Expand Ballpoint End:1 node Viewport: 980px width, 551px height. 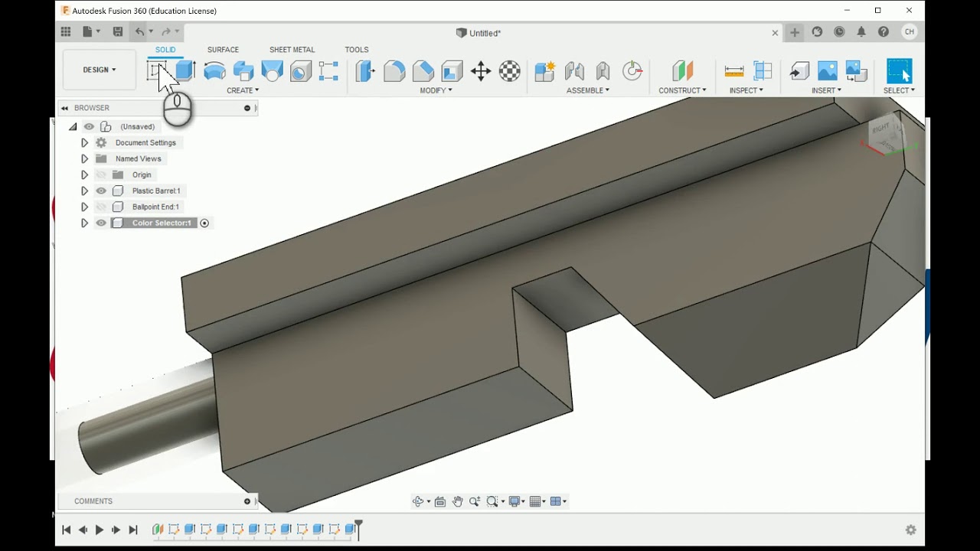84,207
